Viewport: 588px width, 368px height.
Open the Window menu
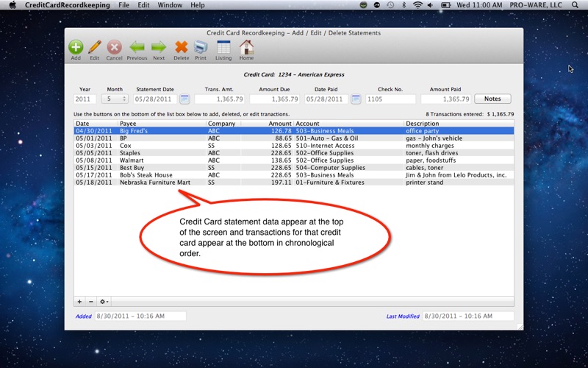170,5
